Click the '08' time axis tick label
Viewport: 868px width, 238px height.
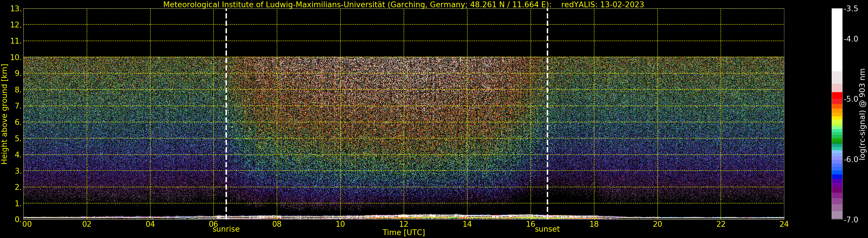pos(277,224)
